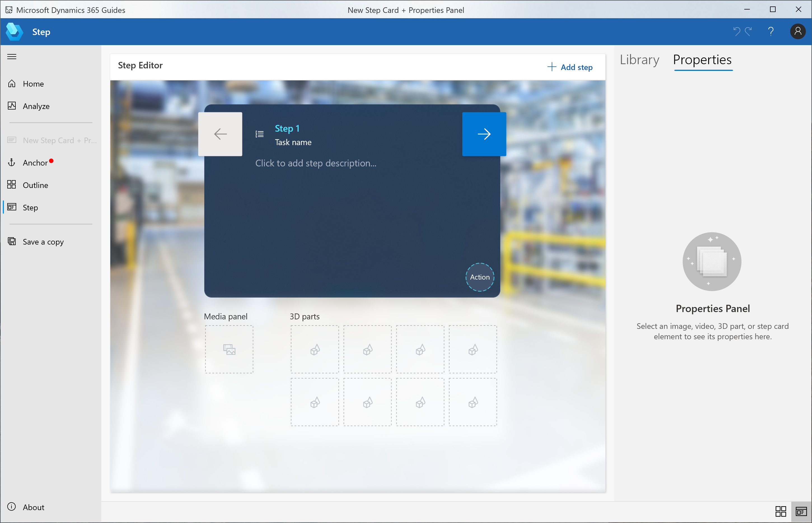
Task: Click the Step navigation back arrow icon
Action: tap(219, 134)
